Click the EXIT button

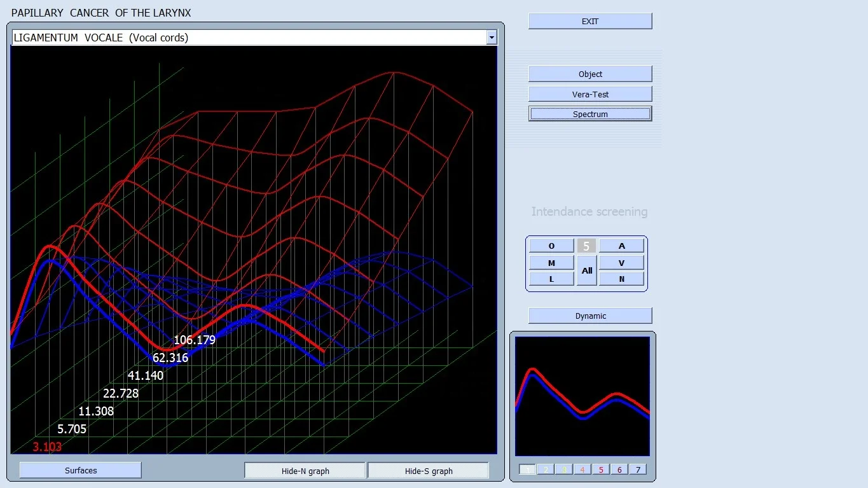pos(589,21)
